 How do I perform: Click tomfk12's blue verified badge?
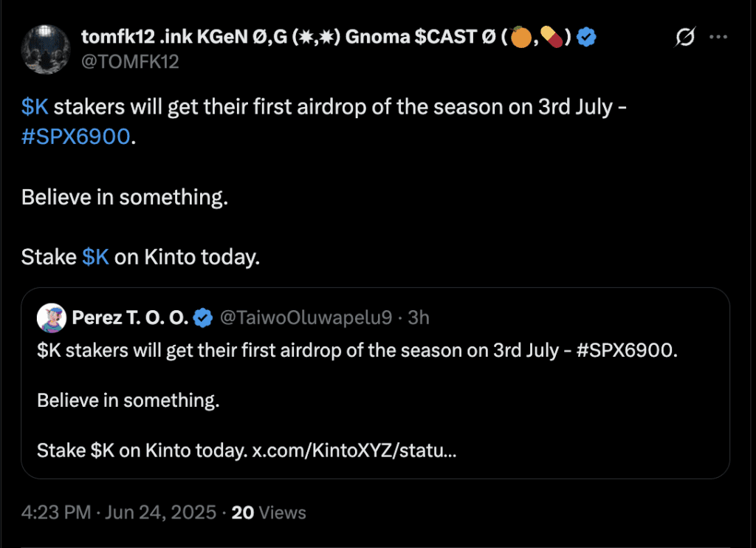click(586, 35)
